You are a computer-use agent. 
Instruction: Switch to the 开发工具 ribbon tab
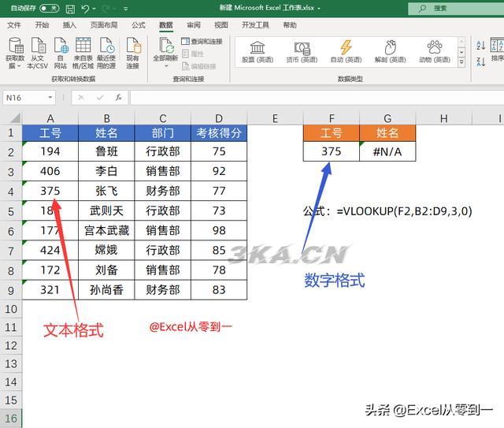click(255, 25)
